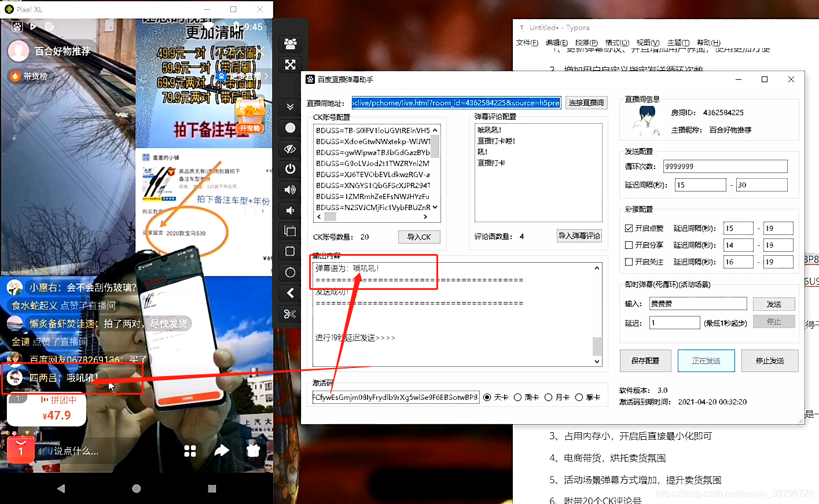819x504 pixels.
Task: Tap Android back triangle navigation button
Action: click(61, 488)
